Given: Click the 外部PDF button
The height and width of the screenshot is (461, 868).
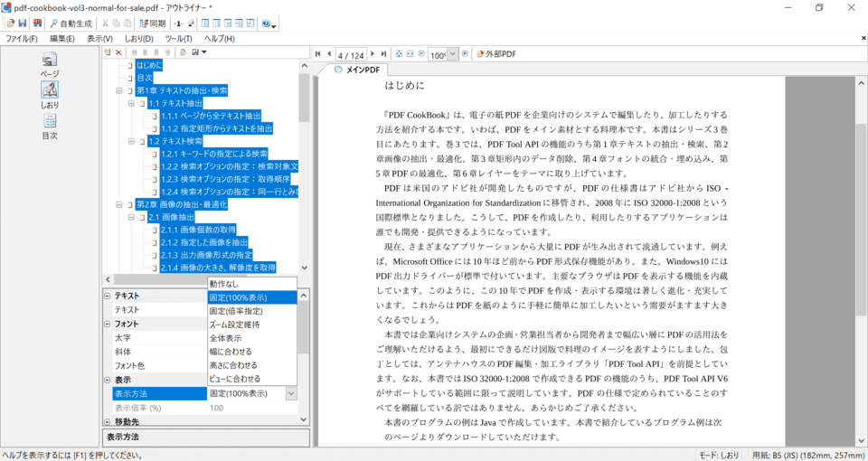Looking at the screenshot, I should tap(496, 54).
